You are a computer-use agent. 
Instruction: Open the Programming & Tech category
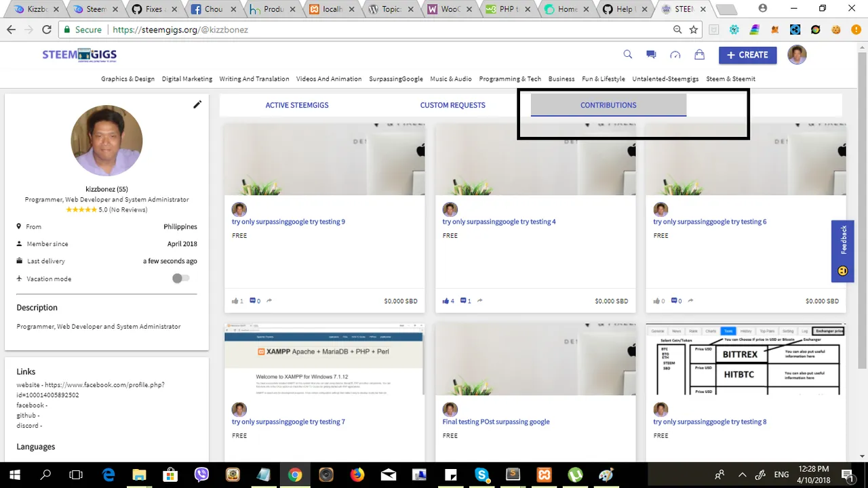coord(510,79)
